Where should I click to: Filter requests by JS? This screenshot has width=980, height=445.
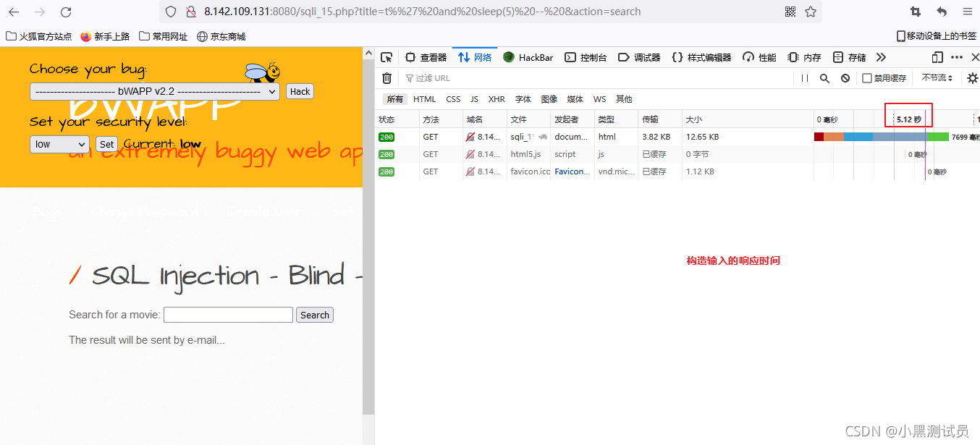click(x=474, y=99)
